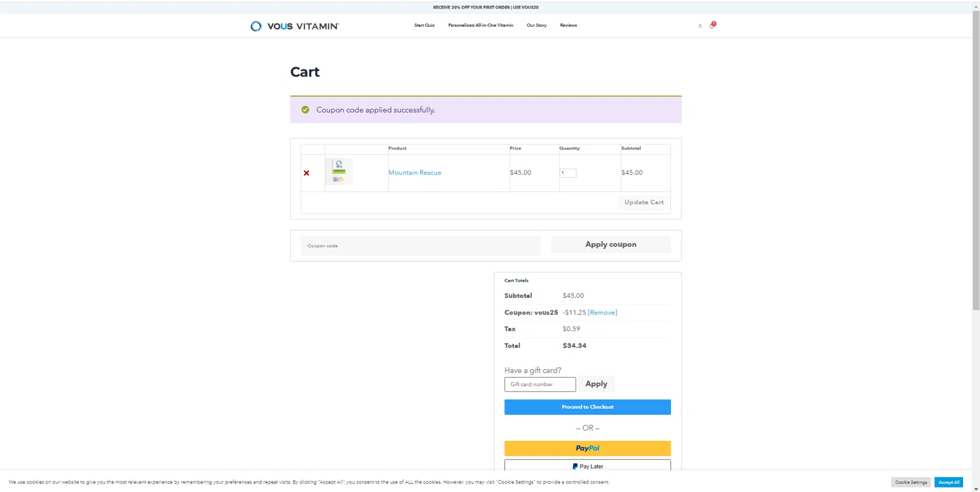The width and height of the screenshot is (980, 492).
Task: Apply the gift card
Action: click(x=596, y=384)
